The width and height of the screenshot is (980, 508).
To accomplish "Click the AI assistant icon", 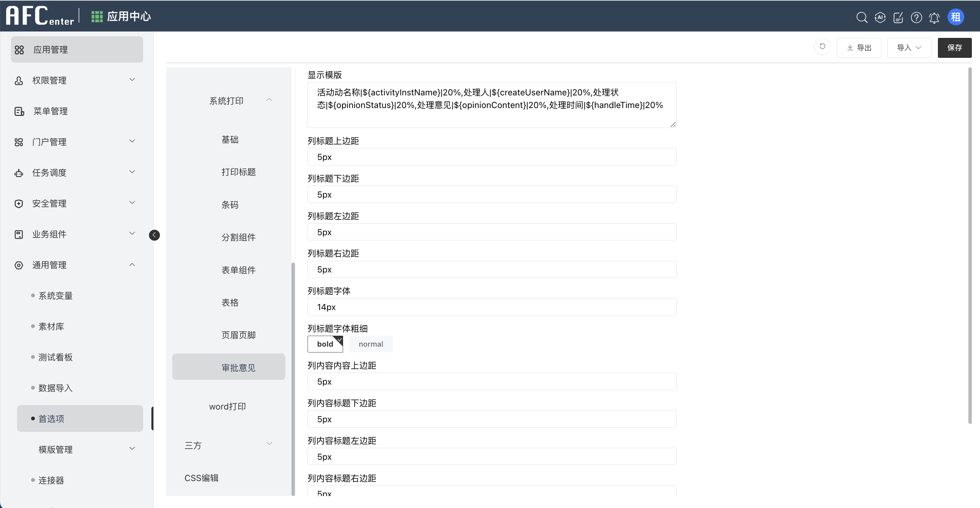I will (880, 17).
